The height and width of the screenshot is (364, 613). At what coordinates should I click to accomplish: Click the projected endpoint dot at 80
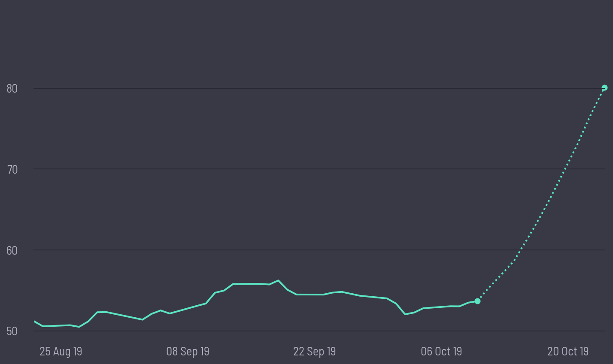(604, 88)
